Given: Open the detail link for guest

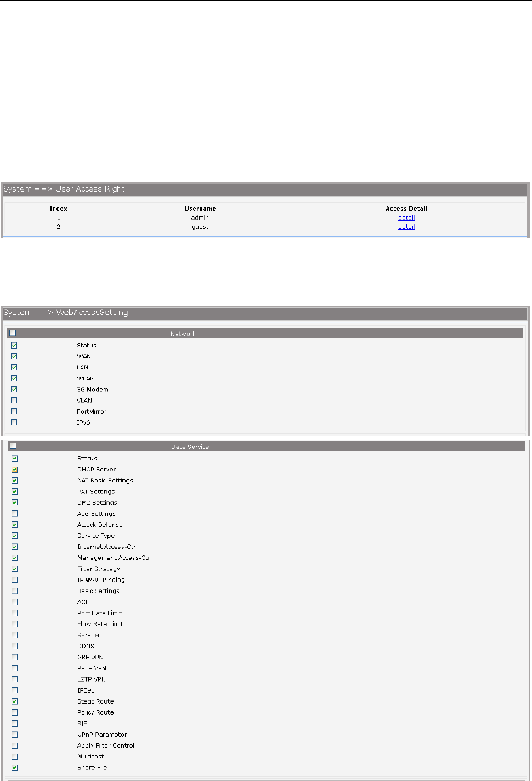Looking at the screenshot, I should pyautogui.click(x=406, y=227).
